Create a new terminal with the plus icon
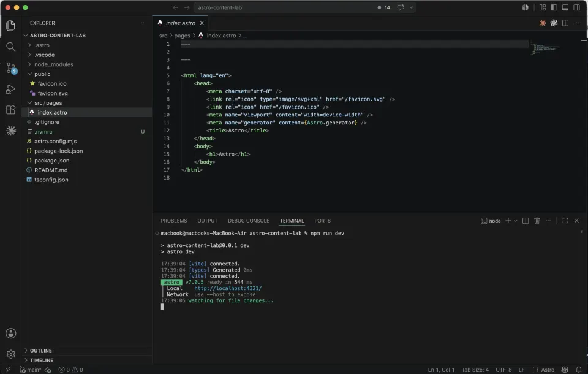This screenshot has height=374, width=588. [x=508, y=221]
